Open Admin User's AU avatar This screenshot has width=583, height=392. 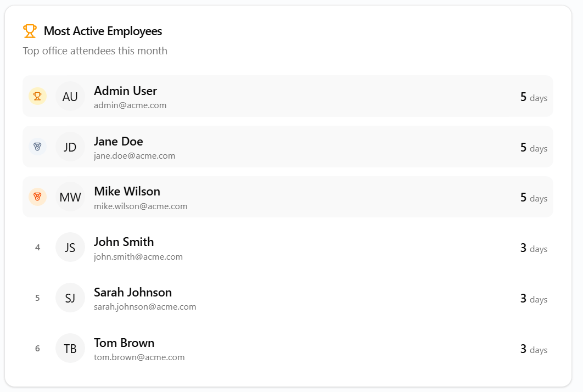click(70, 96)
